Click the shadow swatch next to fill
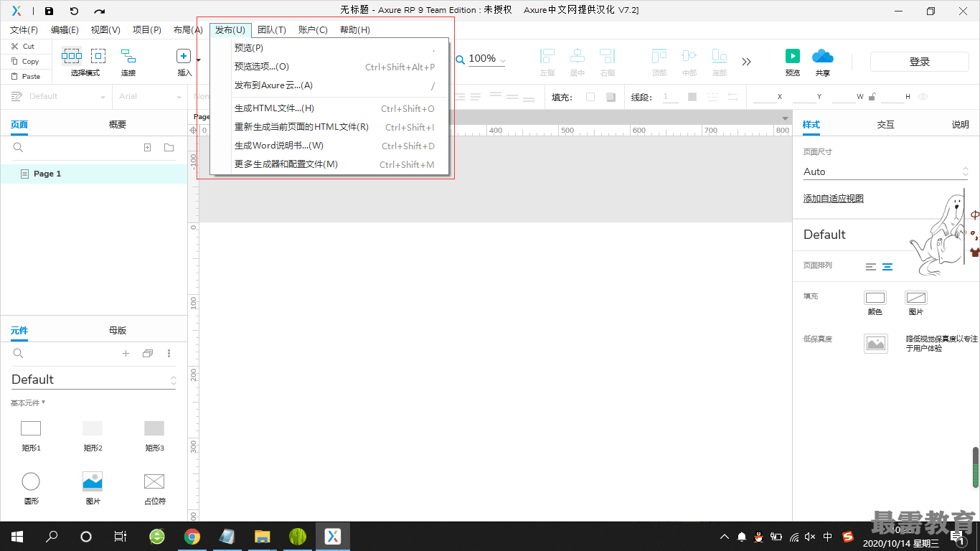 coord(611,97)
